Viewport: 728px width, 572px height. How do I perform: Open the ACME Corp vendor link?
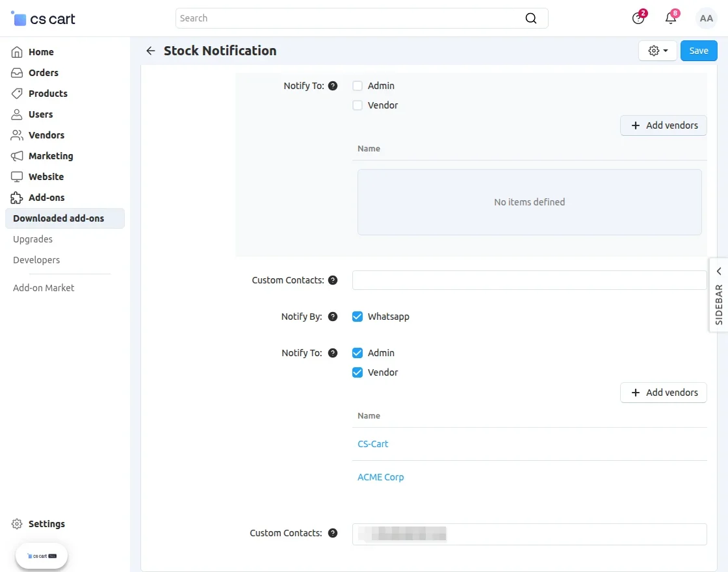pos(381,477)
